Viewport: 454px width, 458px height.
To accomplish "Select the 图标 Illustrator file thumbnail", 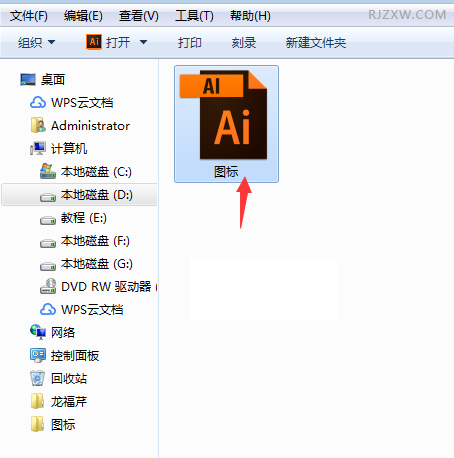I will [x=226, y=124].
